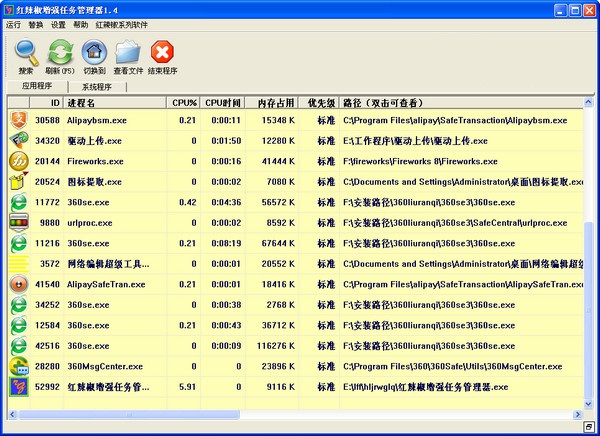This screenshot has height=436, width=600.
Task: Click the 116276 K memory value
Action: (x=276, y=346)
